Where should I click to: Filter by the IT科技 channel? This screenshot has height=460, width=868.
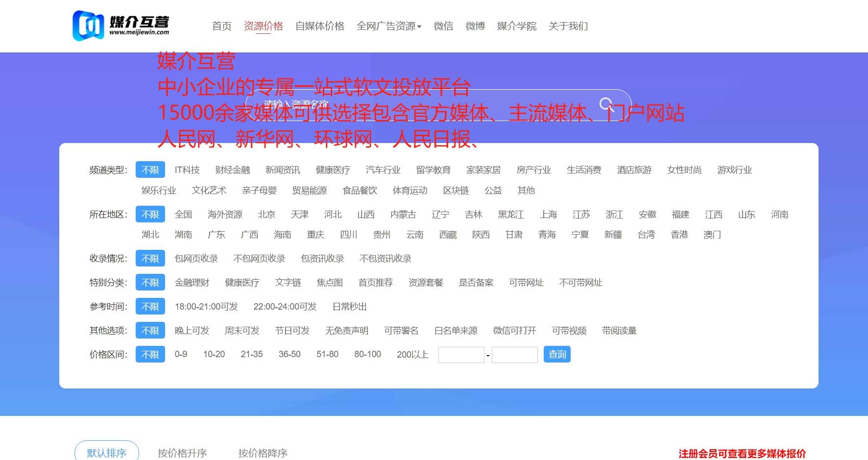[187, 170]
